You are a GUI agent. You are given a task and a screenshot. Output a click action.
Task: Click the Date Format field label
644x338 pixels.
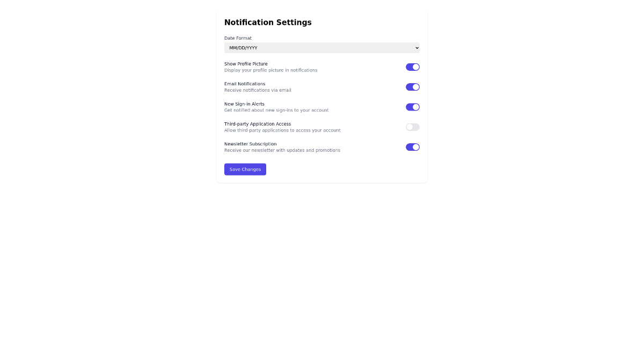[238, 38]
